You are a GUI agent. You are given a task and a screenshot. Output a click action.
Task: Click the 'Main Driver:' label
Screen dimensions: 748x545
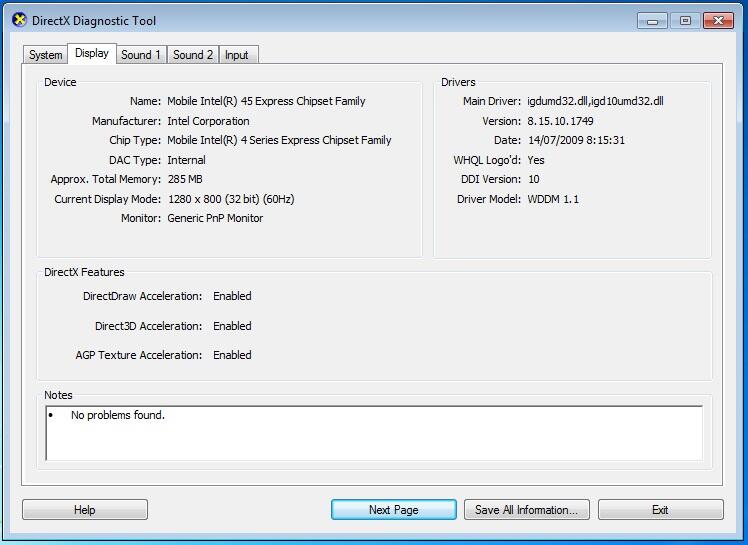coord(492,101)
